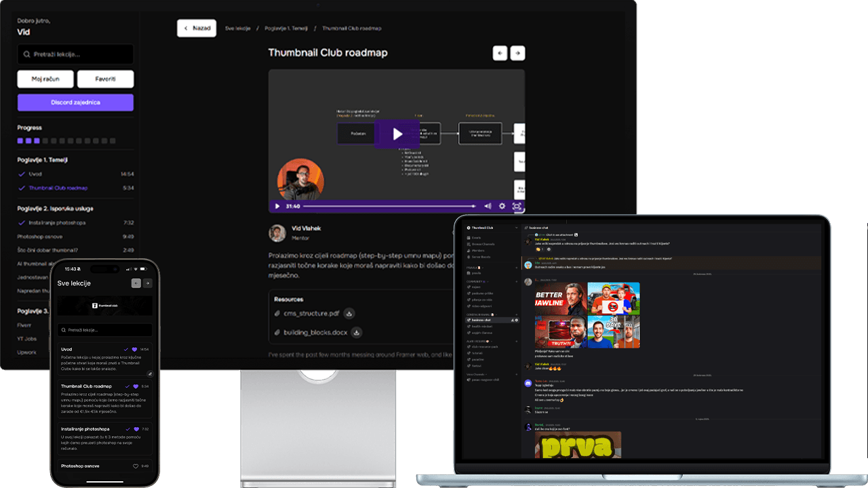Go to next lesson arrow on desktop
Screen dimensions: 868x488
pos(517,53)
